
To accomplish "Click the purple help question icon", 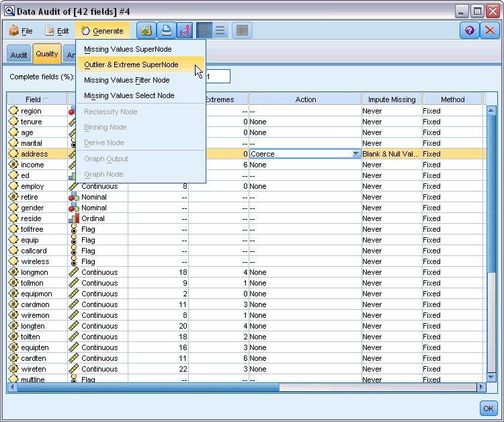I will point(469,31).
